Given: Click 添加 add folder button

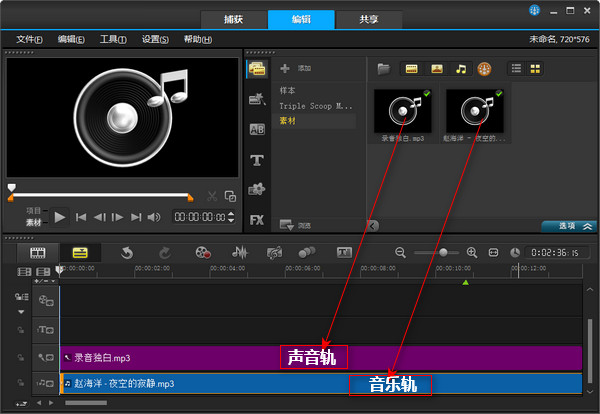Looking at the screenshot, I should point(295,68).
